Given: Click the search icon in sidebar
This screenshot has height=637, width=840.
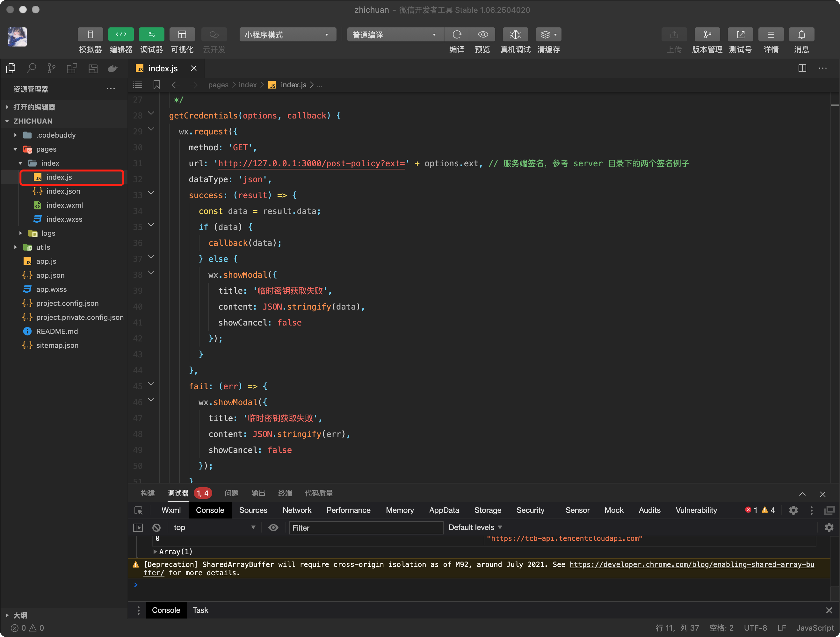Looking at the screenshot, I should (31, 68).
